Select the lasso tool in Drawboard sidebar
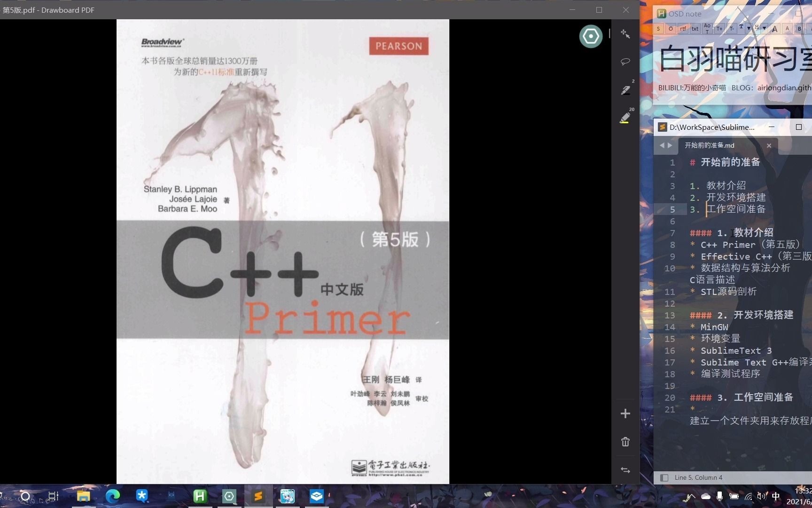The width and height of the screenshot is (812, 508). [x=625, y=62]
